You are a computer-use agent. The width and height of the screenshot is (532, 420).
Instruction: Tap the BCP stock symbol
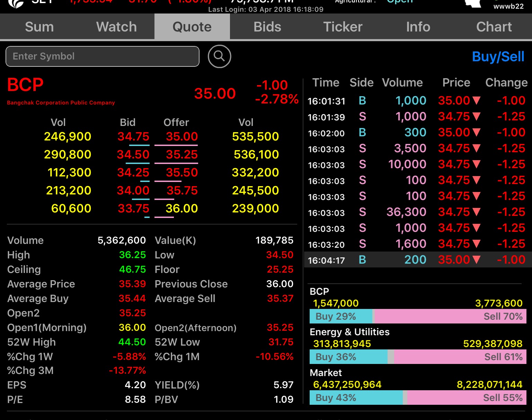(x=25, y=85)
